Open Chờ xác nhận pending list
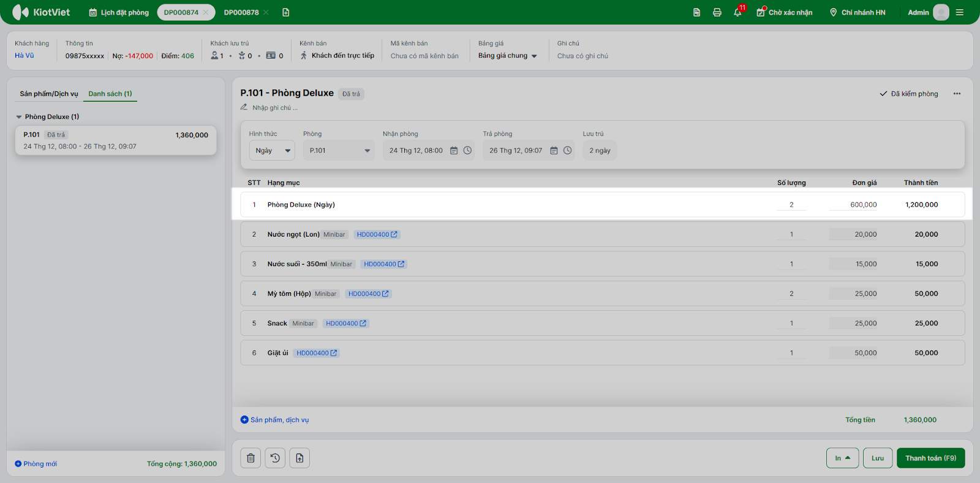 pos(784,12)
